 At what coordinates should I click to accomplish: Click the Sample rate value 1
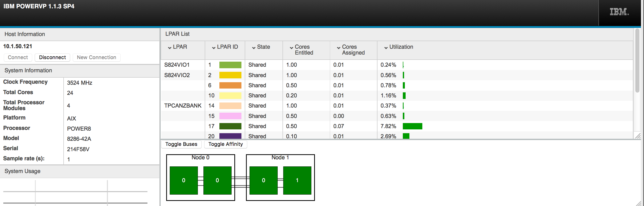point(68,160)
